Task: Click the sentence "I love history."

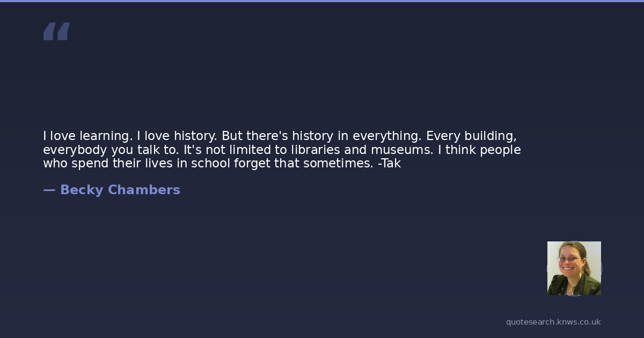Action: (177, 136)
